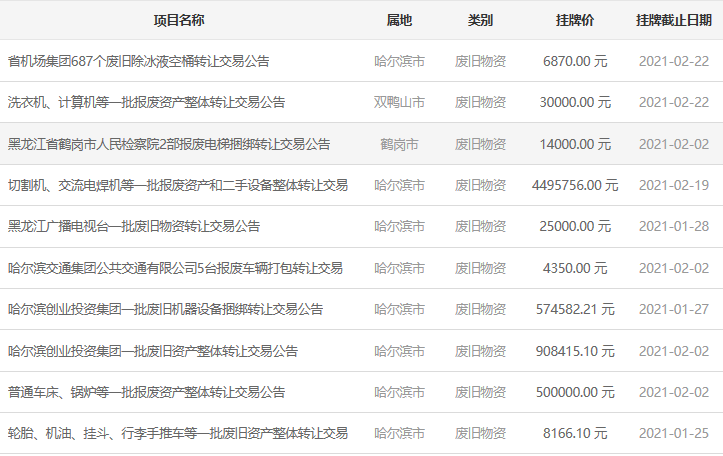Select the 2021-01-25 deadline date cell

(673, 433)
